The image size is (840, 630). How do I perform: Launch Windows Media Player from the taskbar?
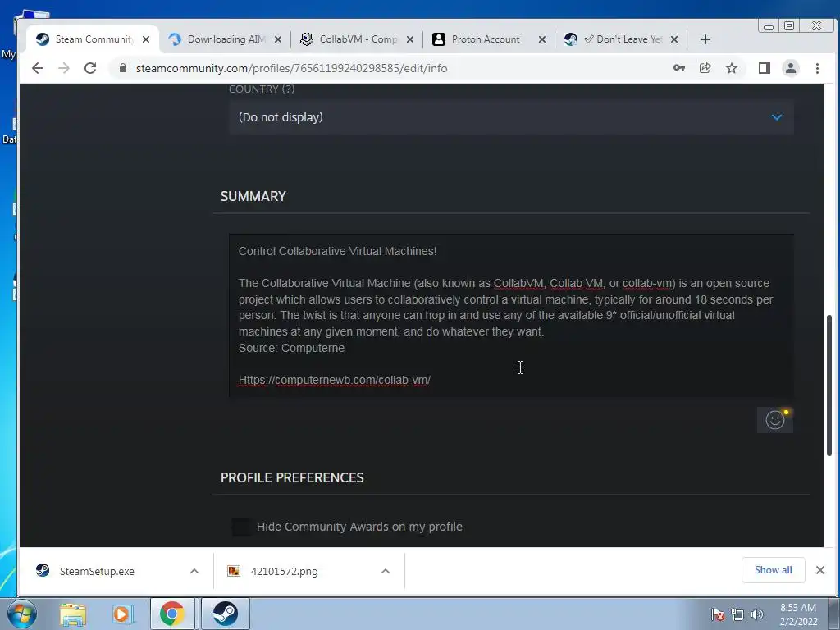click(121, 614)
